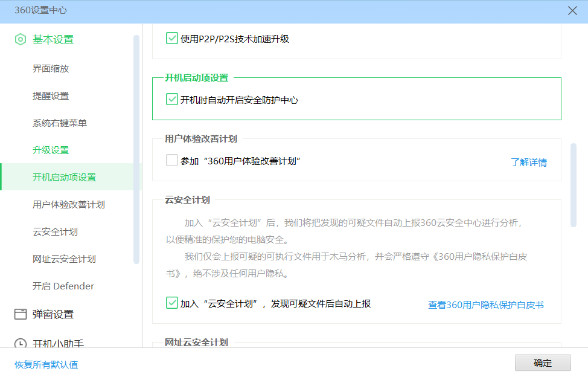Click the window icon beside 弹窗设置

click(21, 314)
